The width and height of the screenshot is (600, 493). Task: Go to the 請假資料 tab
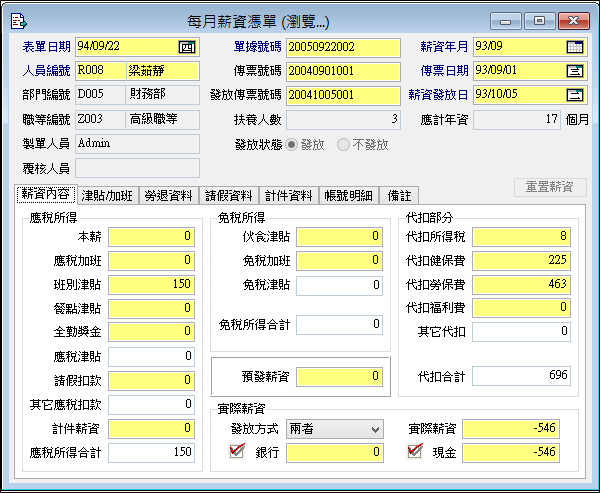pos(228,196)
